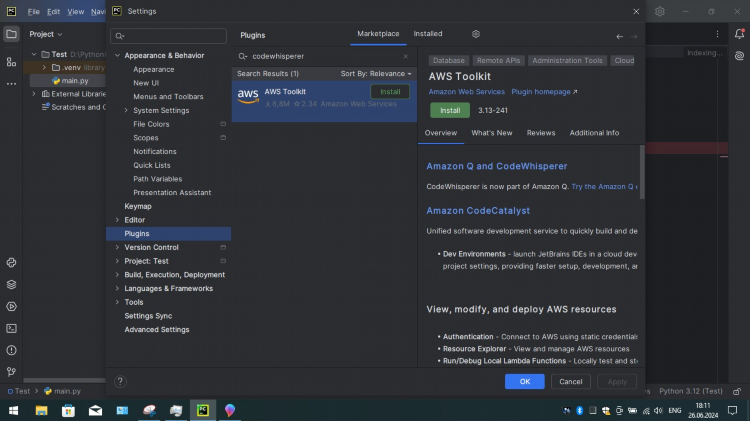Open File Explorer from the taskbar
Image resolution: width=750 pixels, height=421 pixels.
coord(41,410)
